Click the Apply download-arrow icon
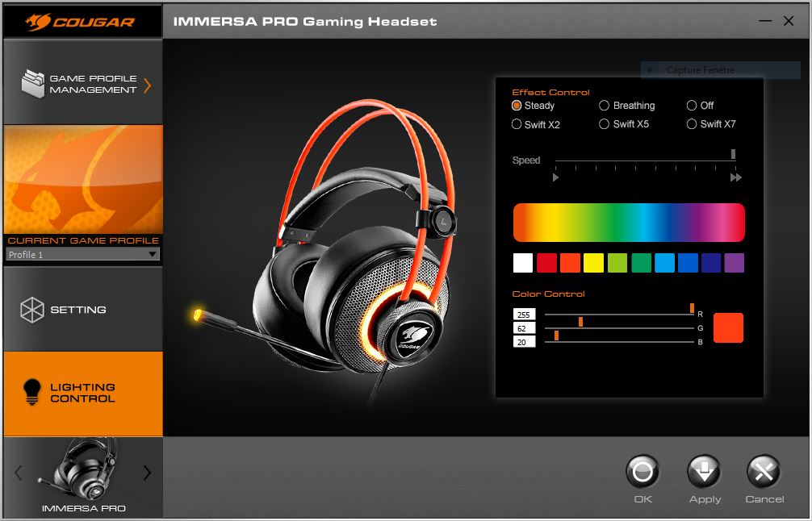The height and width of the screenshot is (521, 812). point(705,471)
